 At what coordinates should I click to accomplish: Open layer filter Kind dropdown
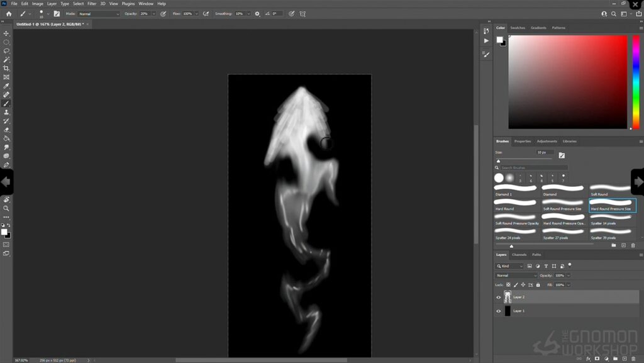[509, 266]
